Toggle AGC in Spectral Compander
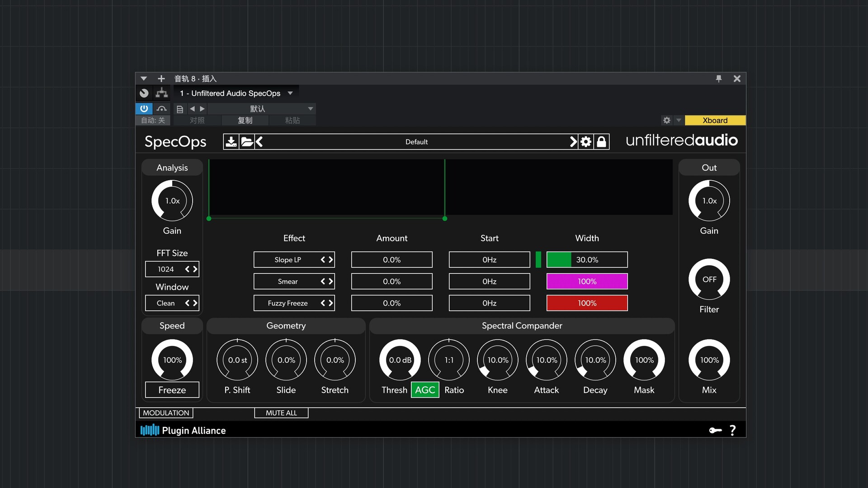868x488 pixels. click(425, 390)
